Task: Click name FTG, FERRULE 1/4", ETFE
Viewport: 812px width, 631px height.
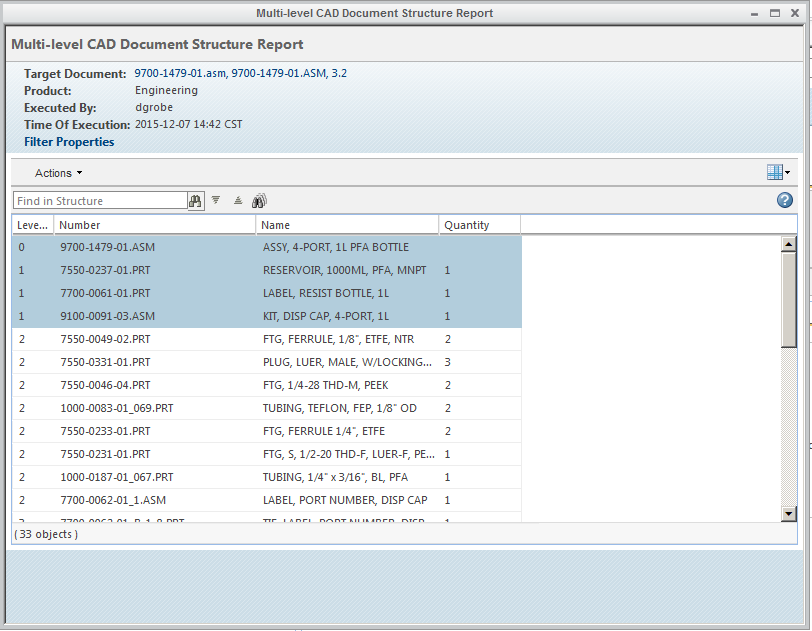Action: tap(324, 431)
